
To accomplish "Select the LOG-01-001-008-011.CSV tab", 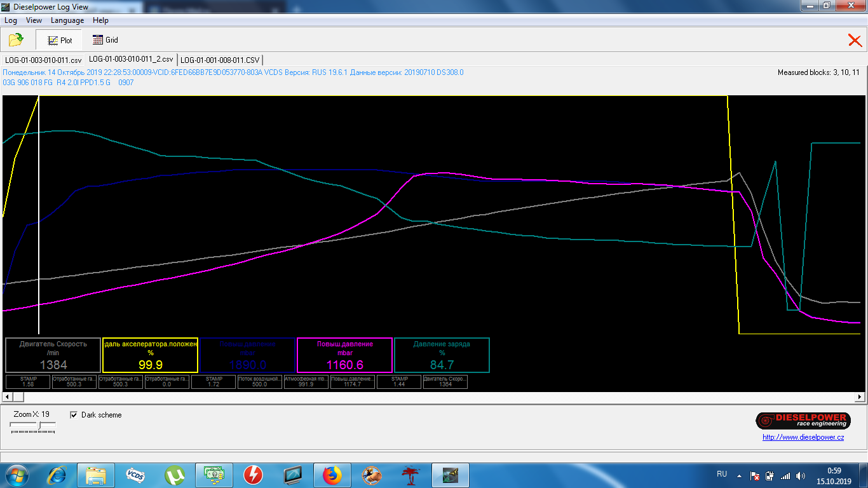I will [x=220, y=60].
